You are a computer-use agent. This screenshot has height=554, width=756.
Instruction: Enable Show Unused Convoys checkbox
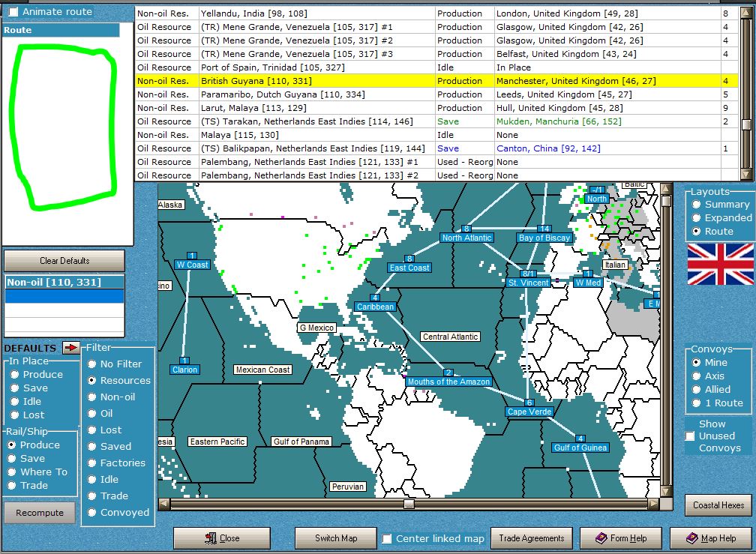(x=691, y=436)
